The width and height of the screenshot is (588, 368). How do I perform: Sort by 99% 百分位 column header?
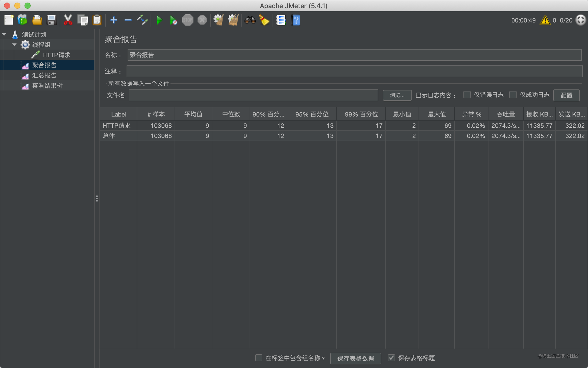point(361,114)
